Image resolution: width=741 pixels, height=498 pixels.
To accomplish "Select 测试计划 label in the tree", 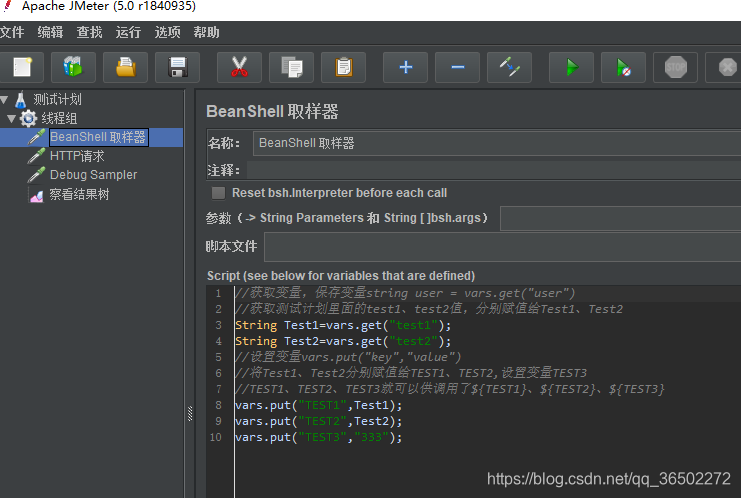I will click(57, 99).
